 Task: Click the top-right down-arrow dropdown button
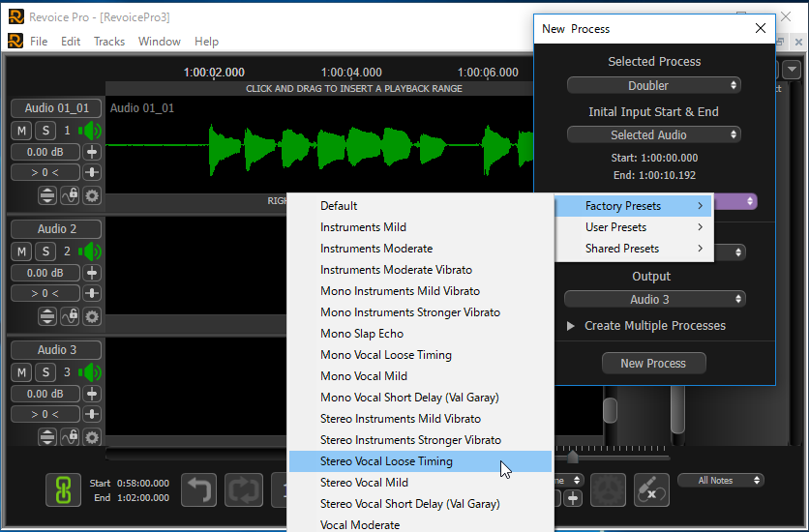pos(792,69)
